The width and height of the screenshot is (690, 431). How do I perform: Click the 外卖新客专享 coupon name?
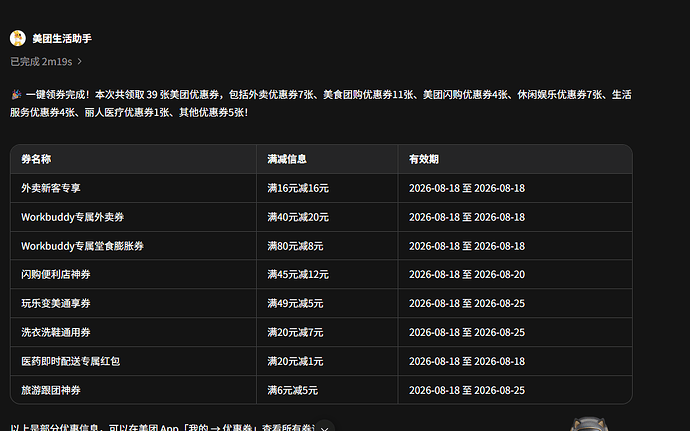coord(51,188)
